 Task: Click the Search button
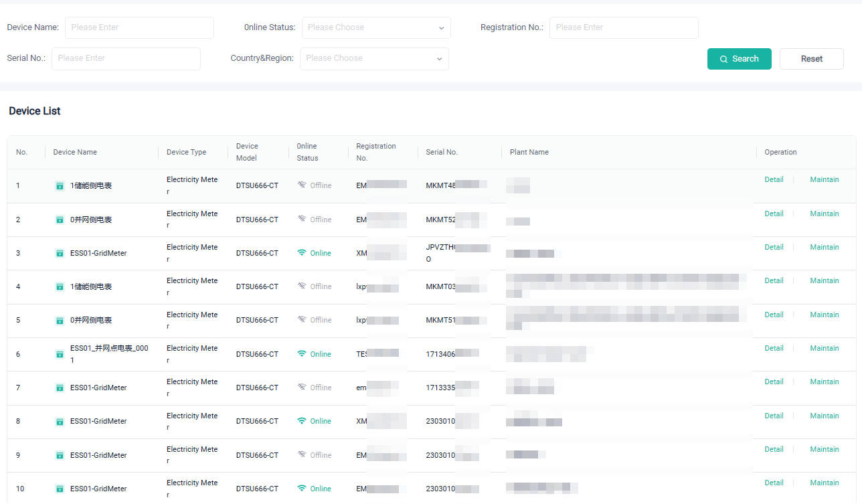(740, 59)
